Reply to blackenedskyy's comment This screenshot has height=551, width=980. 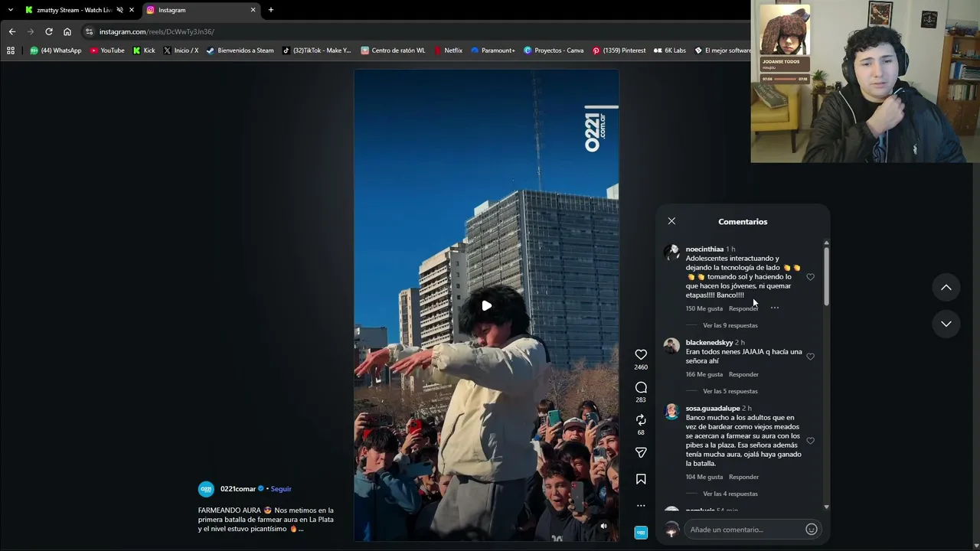coord(743,374)
